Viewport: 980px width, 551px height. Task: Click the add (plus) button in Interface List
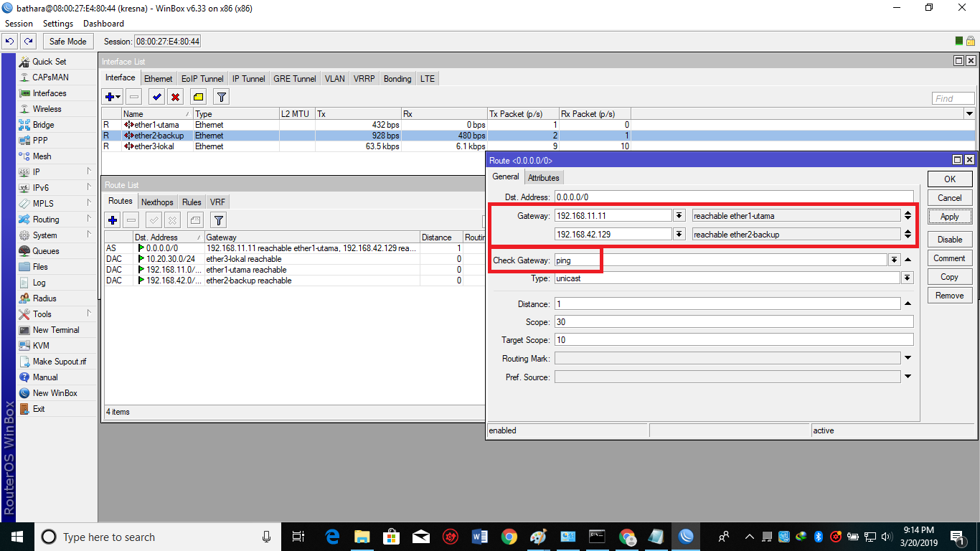coord(113,97)
